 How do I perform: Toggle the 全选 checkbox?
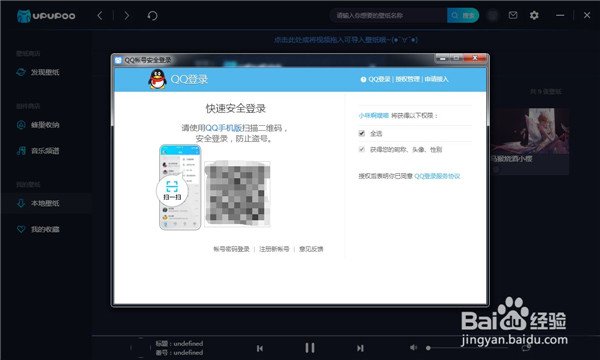pos(362,133)
